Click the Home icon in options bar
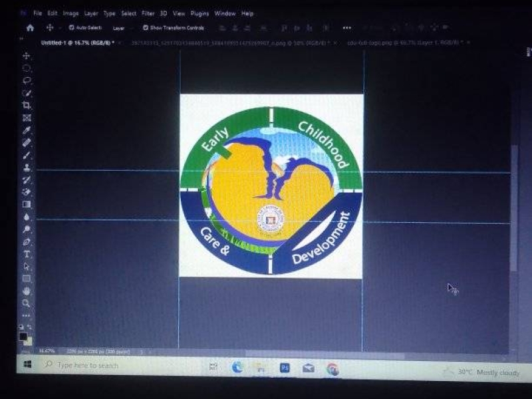This screenshot has height=399, width=532. (29, 28)
